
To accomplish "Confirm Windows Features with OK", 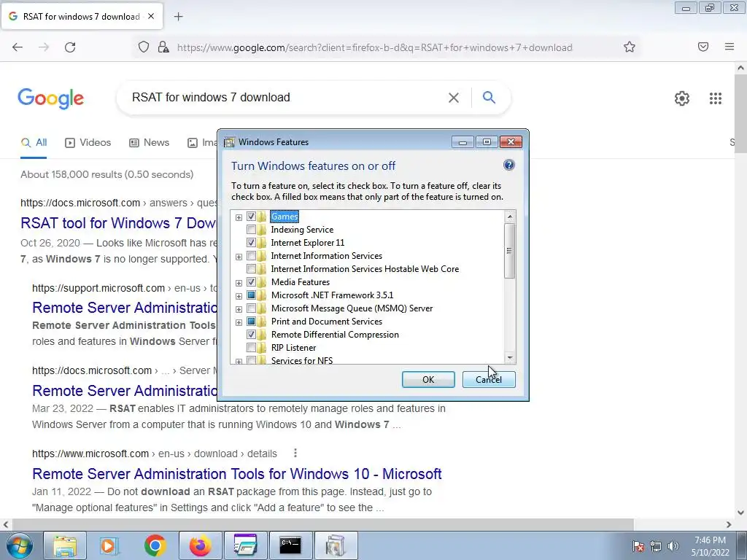I will tap(428, 379).
